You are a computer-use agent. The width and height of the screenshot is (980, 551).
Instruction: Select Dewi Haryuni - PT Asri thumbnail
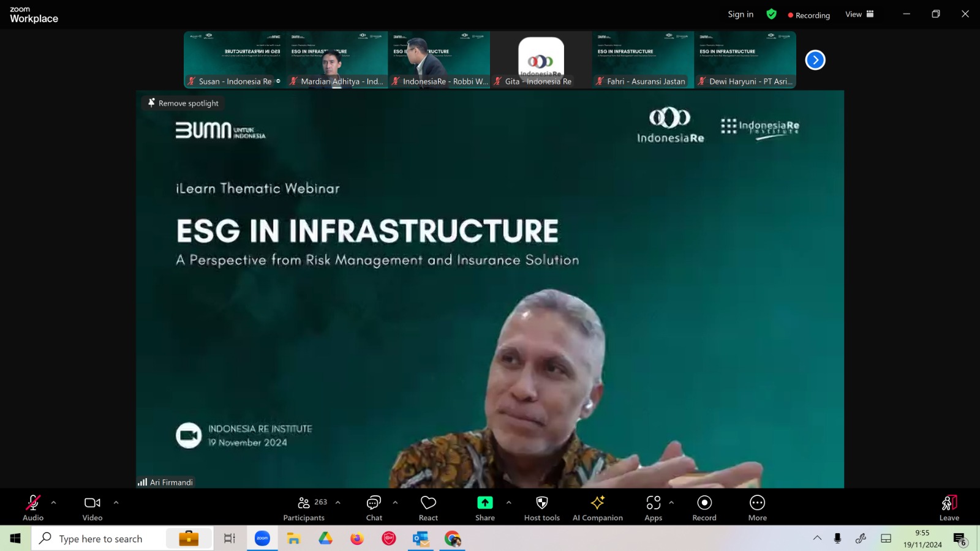point(745,60)
